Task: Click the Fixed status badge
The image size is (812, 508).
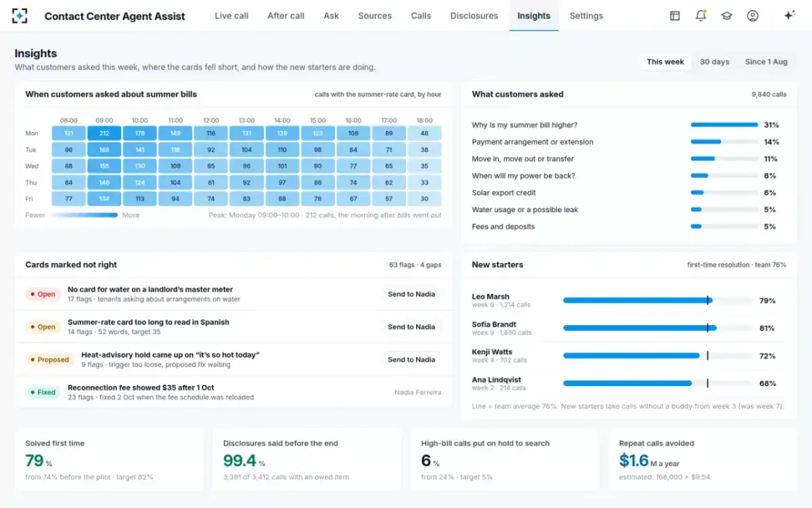Action: pyautogui.click(x=43, y=392)
